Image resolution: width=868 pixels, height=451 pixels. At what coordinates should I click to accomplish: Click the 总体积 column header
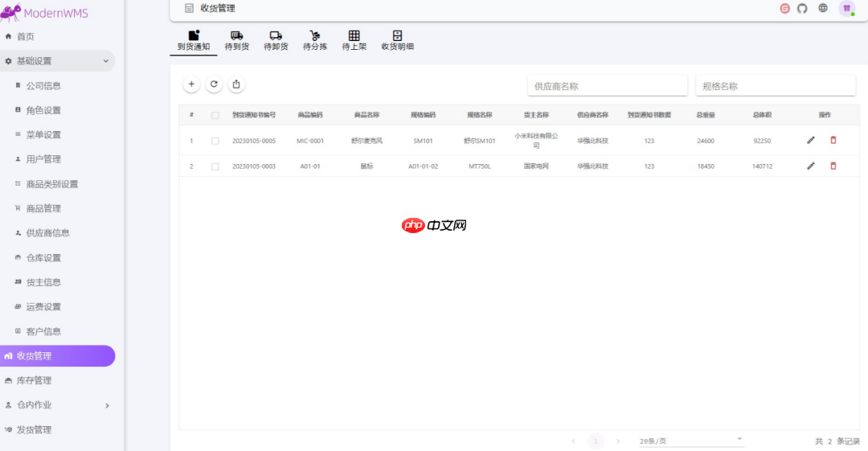762,115
